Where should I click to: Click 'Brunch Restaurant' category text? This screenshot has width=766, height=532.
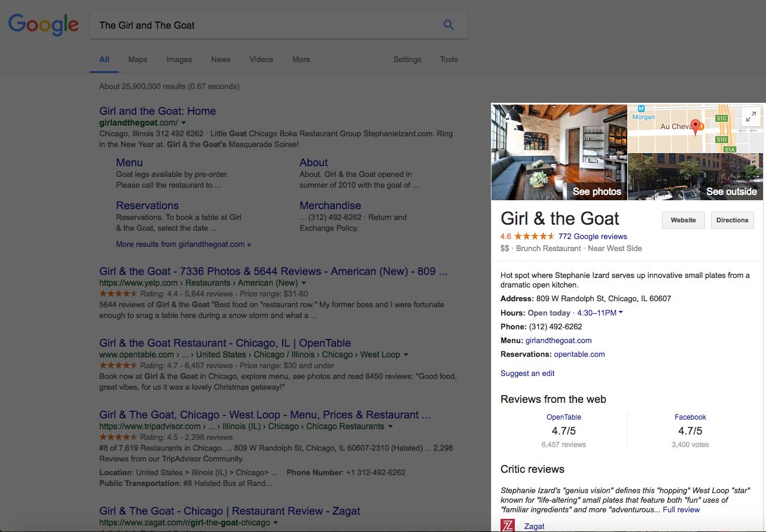[548, 248]
